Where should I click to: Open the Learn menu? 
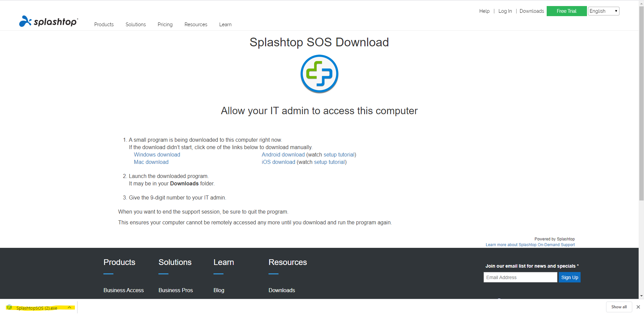coord(225,25)
